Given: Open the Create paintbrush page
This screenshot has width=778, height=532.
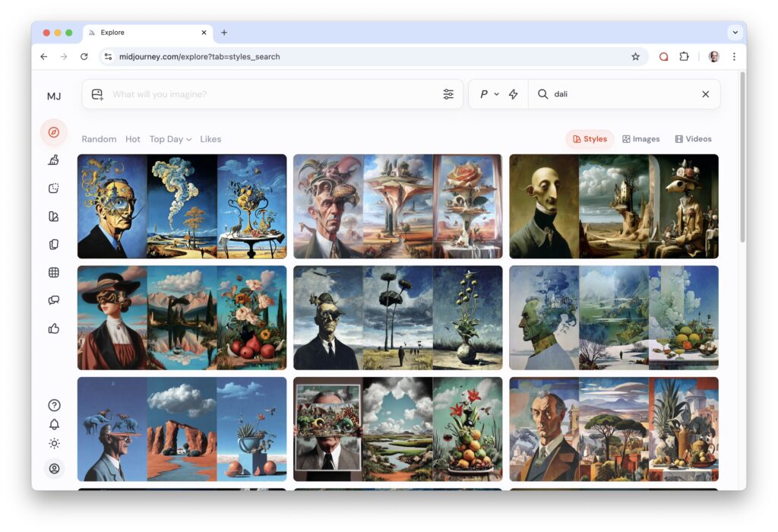Looking at the screenshot, I should [54, 160].
